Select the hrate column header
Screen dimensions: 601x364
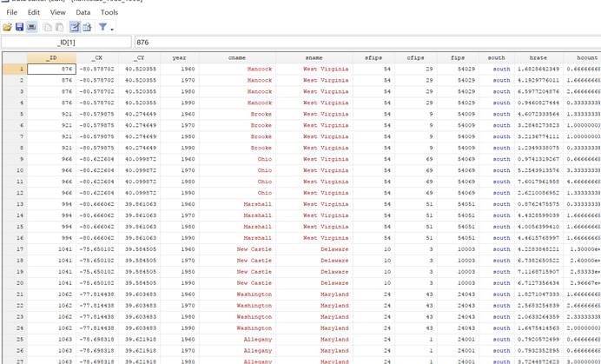pos(538,58)
